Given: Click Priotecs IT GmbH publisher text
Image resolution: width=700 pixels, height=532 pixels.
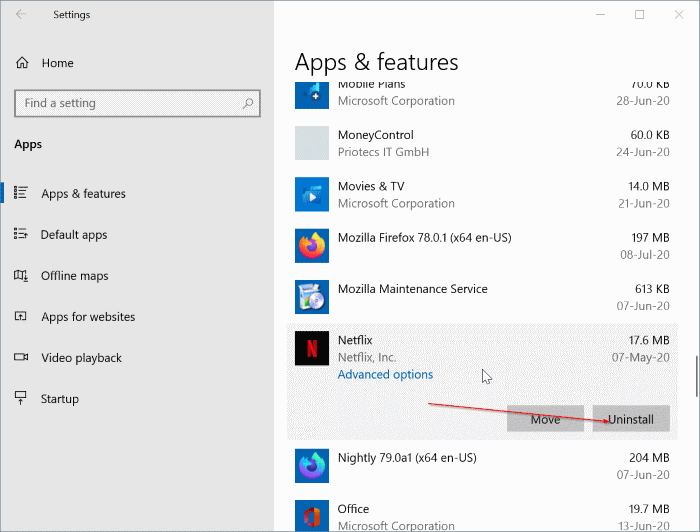Looking at the screenshot, I should (383, 152).
